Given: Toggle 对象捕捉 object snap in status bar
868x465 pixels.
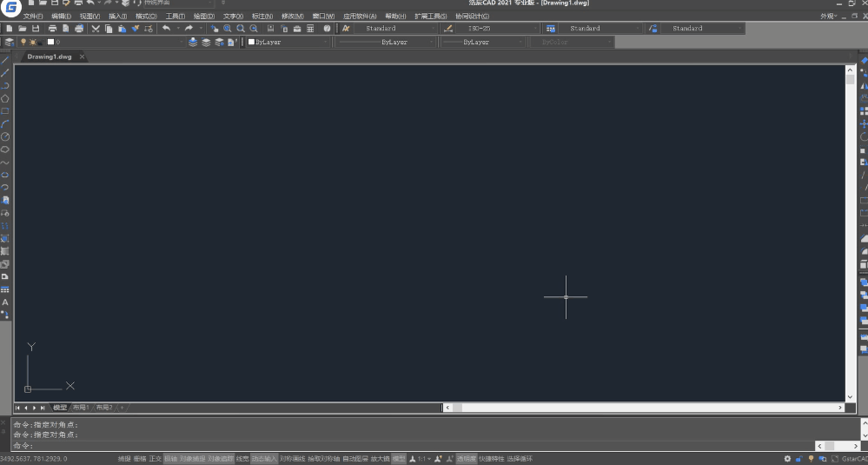Looking at the screenshot, I should (x=193, y=459).
